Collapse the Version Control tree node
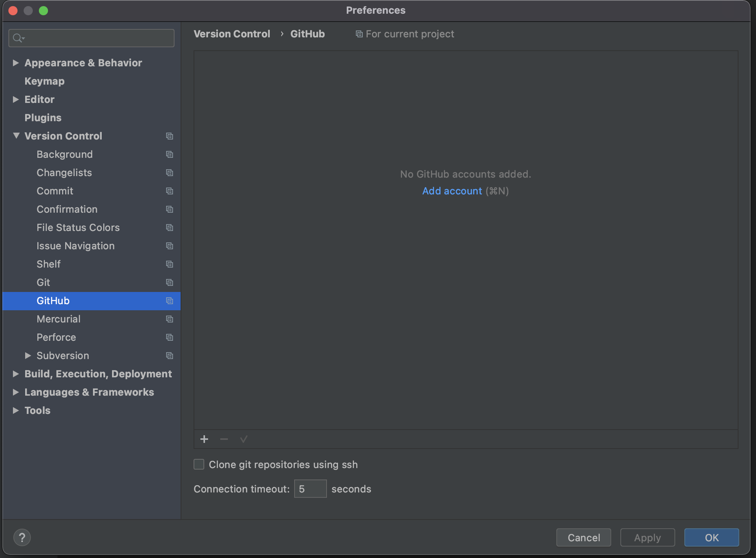 (16, 136)
